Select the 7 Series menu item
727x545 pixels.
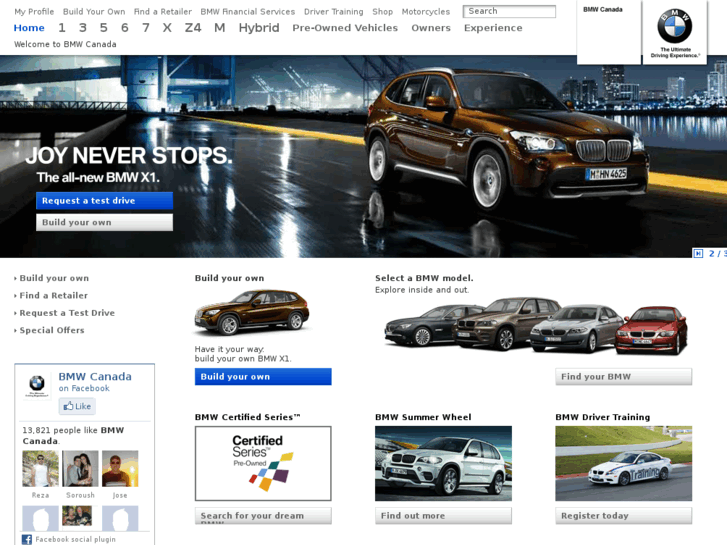click(146, 28)
